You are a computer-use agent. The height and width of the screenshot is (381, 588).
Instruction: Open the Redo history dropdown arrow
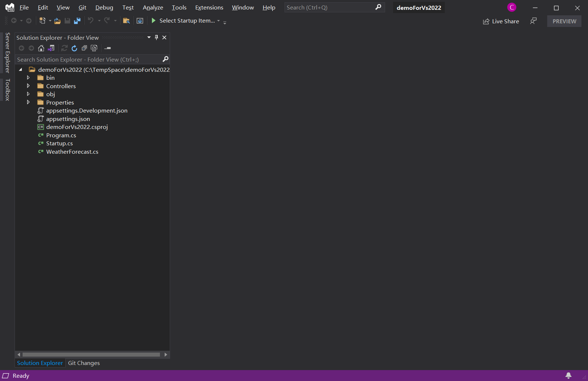[x=115, y=21]
